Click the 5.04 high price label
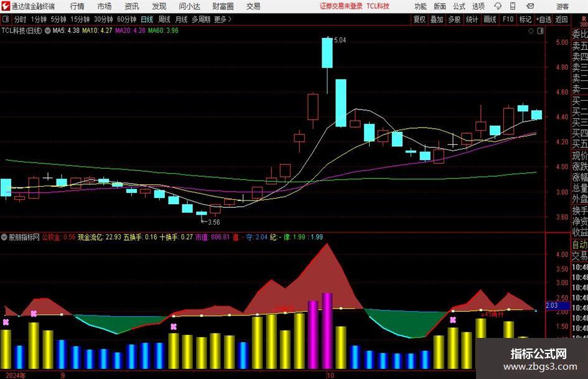 click(x=340, y=40)
